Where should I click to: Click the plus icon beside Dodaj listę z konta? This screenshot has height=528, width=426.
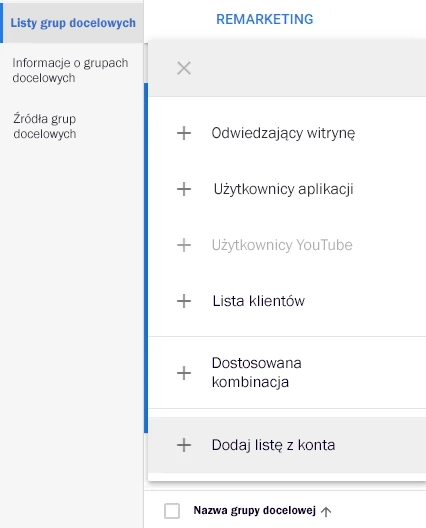click(x=184, y=445)
